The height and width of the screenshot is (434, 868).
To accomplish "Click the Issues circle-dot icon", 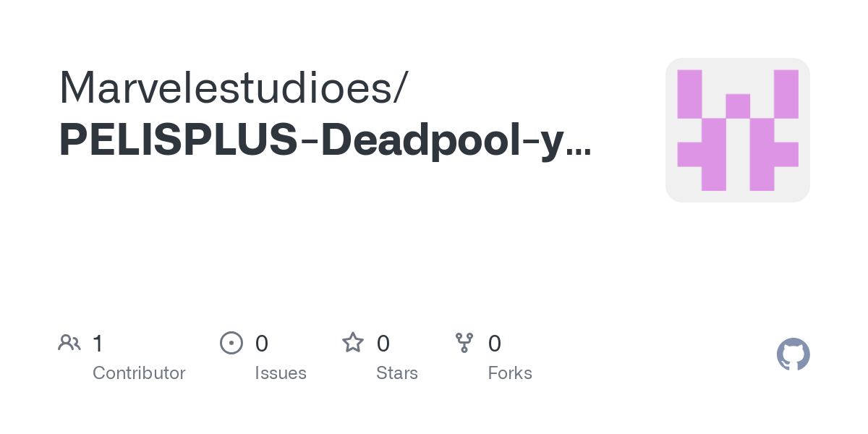I will coord(231,343).
